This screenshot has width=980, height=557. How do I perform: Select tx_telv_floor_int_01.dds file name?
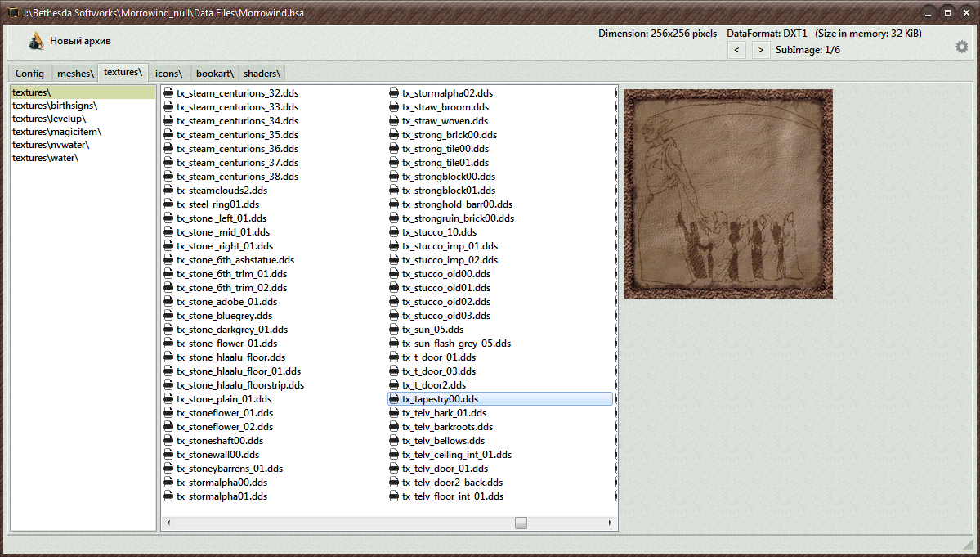click(453, 496)
